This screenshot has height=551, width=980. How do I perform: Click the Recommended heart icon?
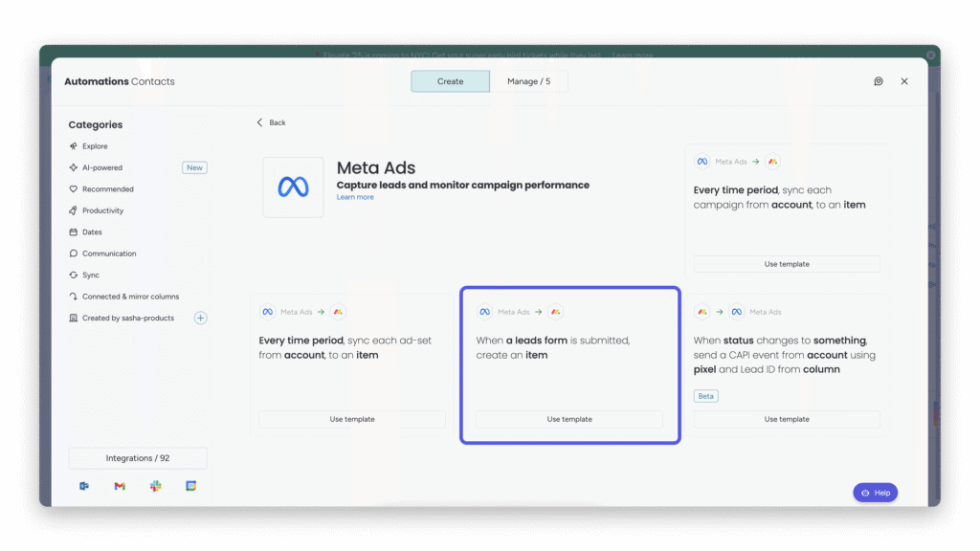pyautogui.click(x=73, y=189)
